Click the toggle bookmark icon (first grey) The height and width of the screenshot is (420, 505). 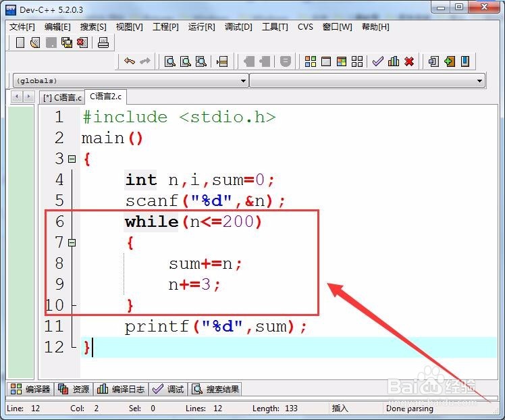click(x=249, y=61)
